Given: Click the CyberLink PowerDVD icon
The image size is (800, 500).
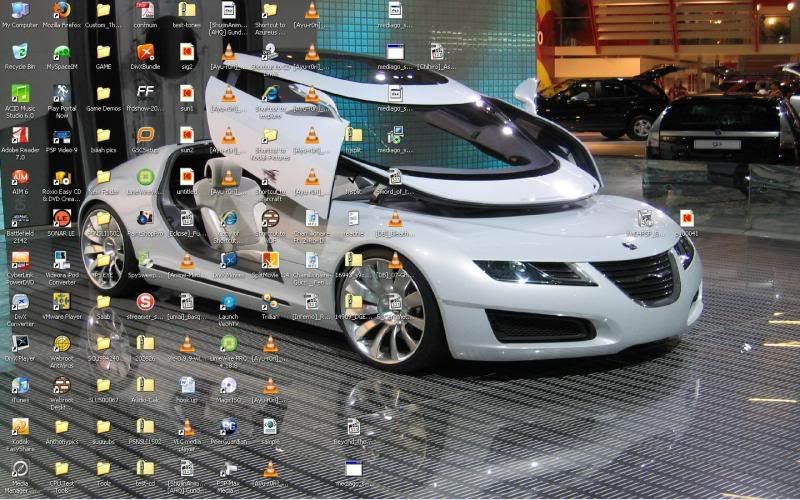Looking at the screenshot, I should (20, 260).
